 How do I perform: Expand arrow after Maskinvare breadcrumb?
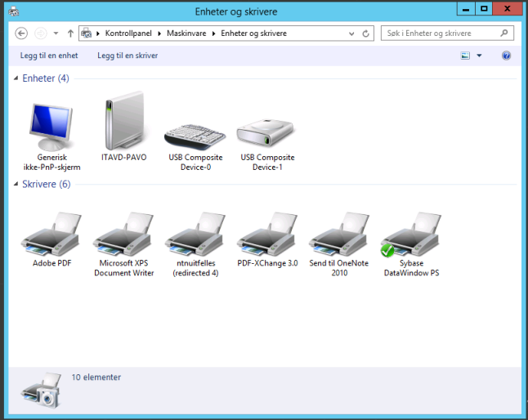click(x=213, y=34)
